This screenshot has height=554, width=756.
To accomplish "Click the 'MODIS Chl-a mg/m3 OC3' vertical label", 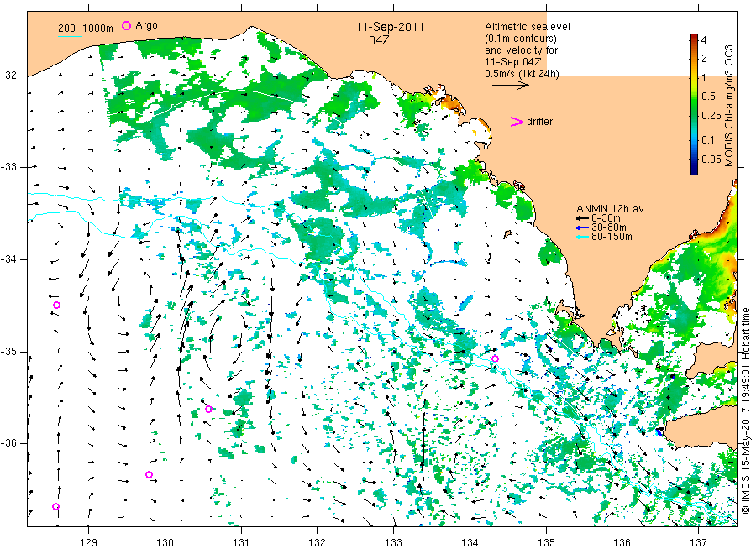I will point(729,106).
